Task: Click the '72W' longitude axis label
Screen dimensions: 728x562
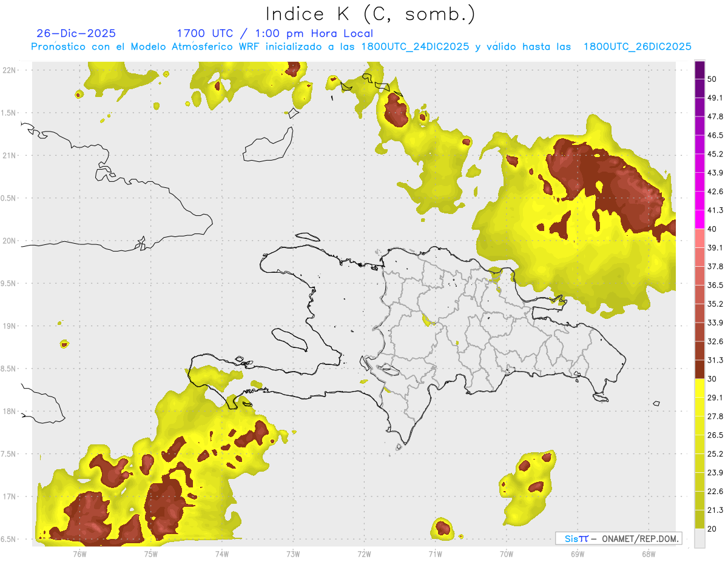Action: coord(364,554)
